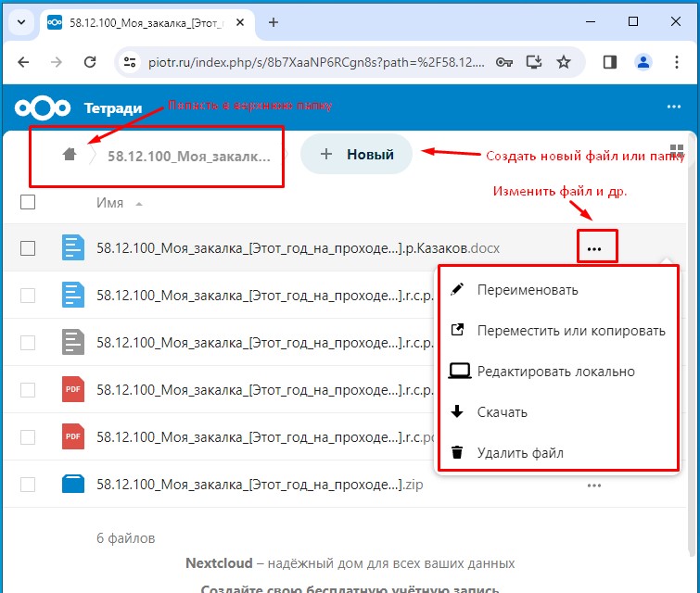Select Удалить файл menu entry

pyautogui.click(x=519, y=453)
